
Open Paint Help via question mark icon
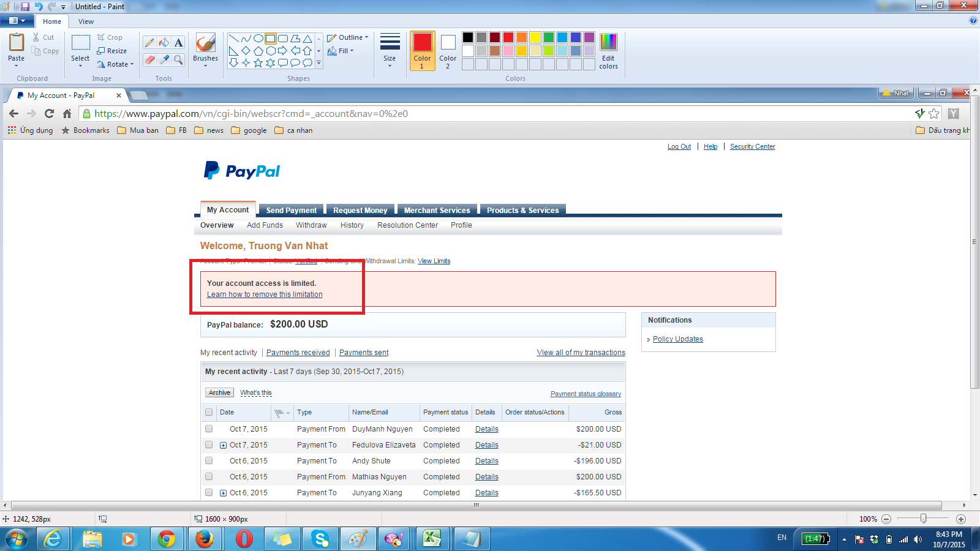coord(973,21)
